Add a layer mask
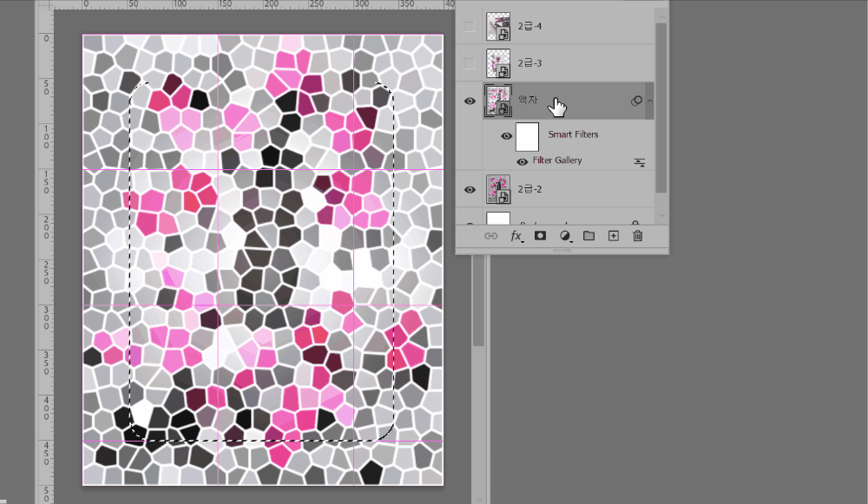 click(x=540, y=236)
